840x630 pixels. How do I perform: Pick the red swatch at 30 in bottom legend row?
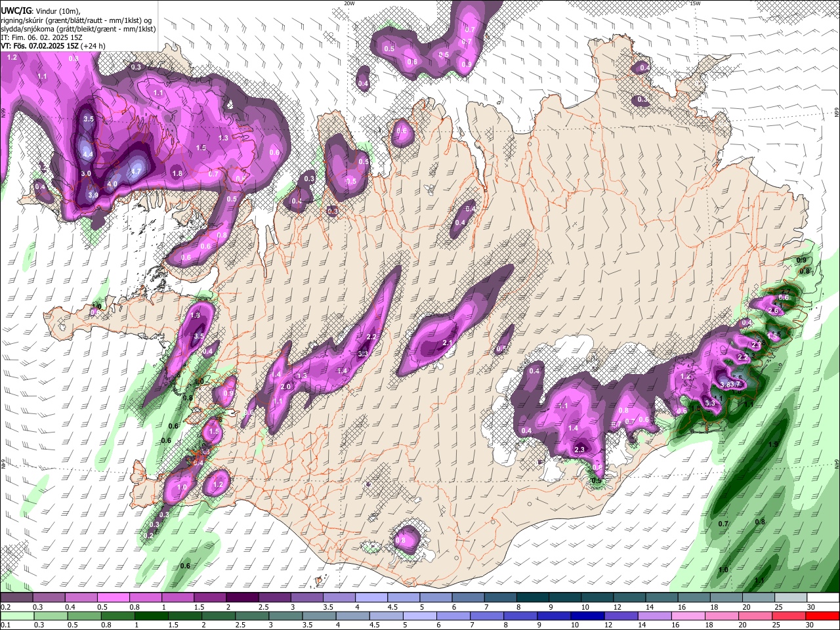tap(823, 616)
